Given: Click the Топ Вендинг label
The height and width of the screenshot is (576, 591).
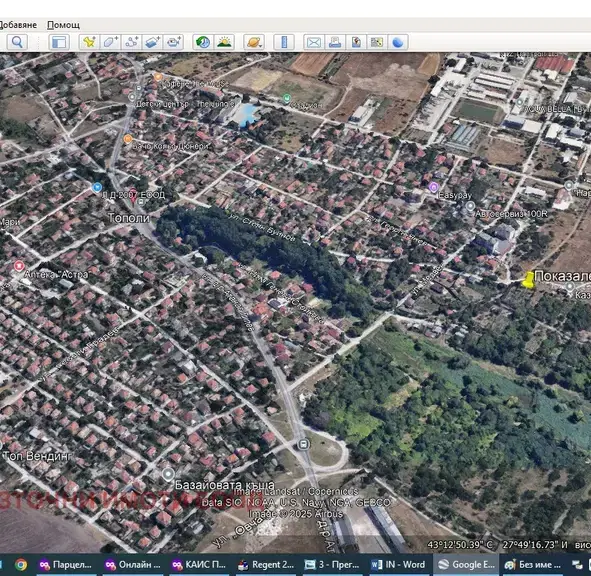Looking at the screenshot, I should [37, 456].
